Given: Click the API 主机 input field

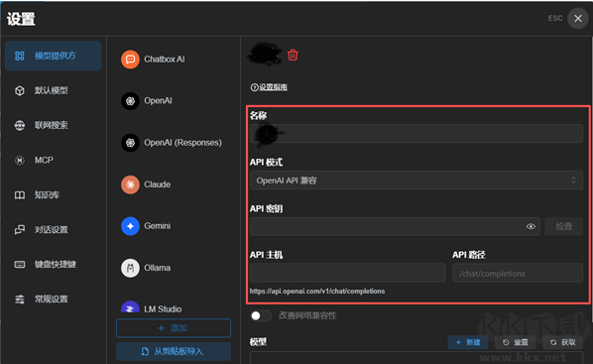Looking at the screenshot, I should pos(347,273).
